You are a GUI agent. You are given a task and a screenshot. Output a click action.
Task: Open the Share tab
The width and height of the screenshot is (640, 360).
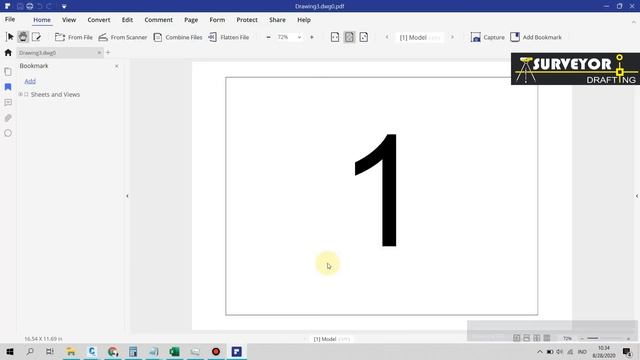277,20
